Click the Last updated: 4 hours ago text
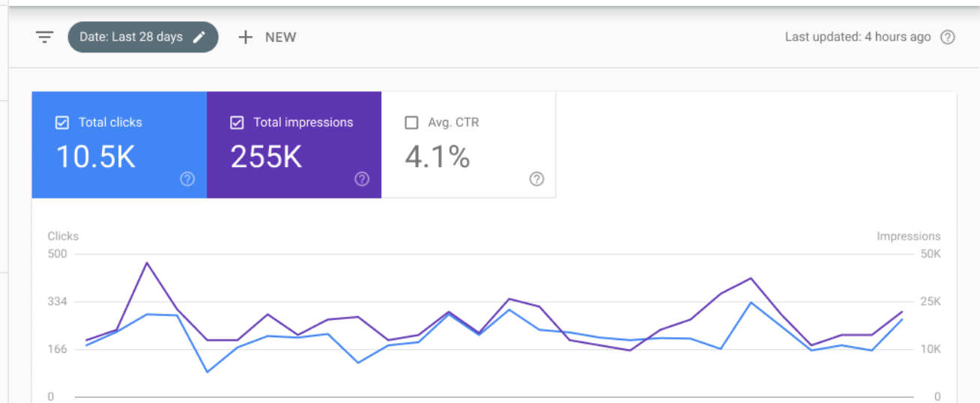This screenshot has height=403, width=980. tap(857, 37)
